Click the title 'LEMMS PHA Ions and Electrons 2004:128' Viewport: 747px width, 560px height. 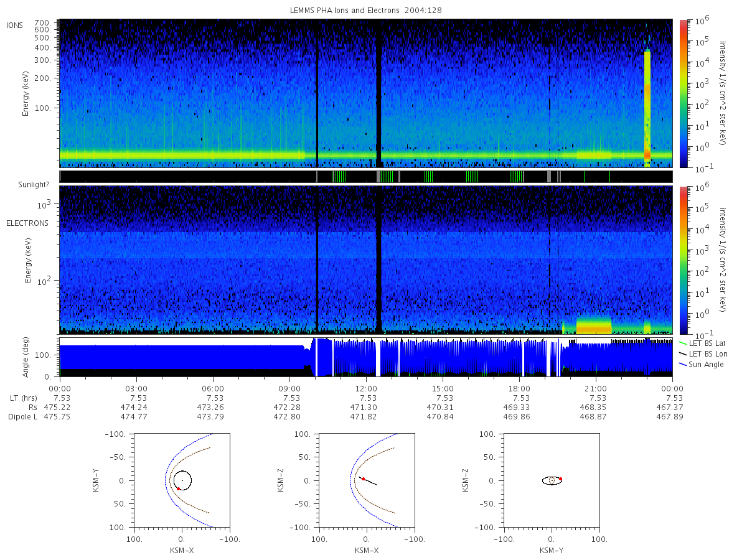(366, 11)
